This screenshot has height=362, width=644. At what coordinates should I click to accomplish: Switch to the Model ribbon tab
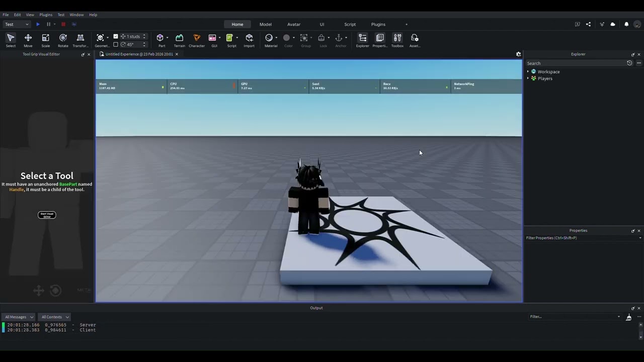(x=266, y=24)
